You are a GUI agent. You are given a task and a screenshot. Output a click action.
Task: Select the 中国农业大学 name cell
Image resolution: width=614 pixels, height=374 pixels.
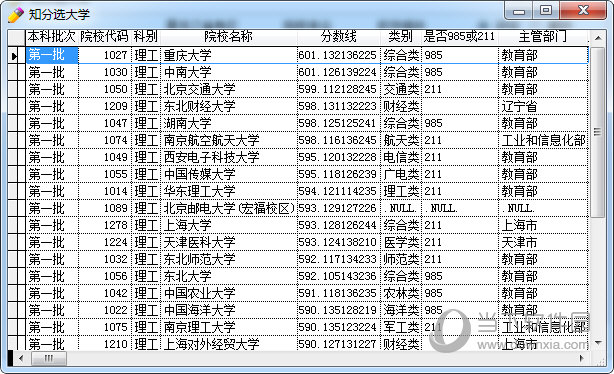click(x=229, y=293)
